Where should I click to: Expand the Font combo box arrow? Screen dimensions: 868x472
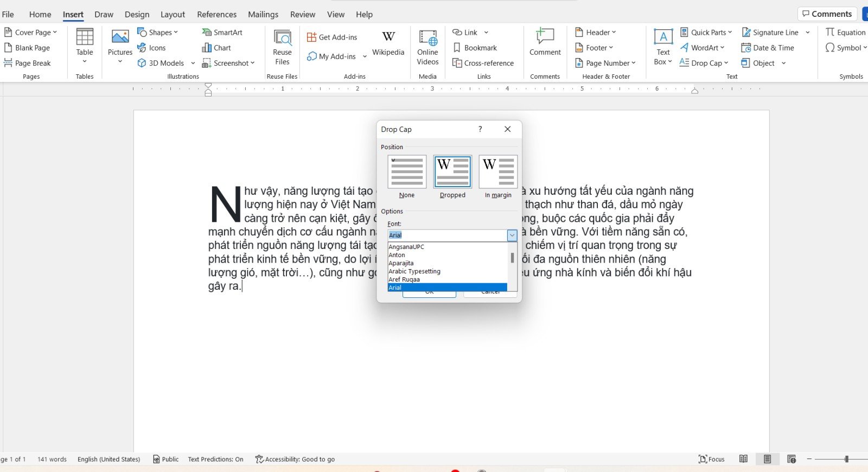pyautogui.click(x=512, y=235)
